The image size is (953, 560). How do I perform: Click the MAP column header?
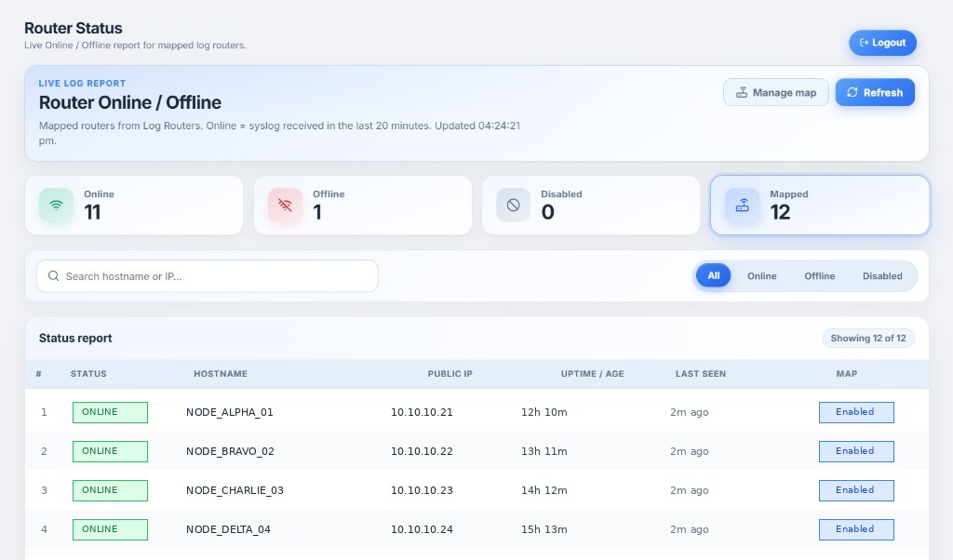pyautogui.click(x=847, y=374)
